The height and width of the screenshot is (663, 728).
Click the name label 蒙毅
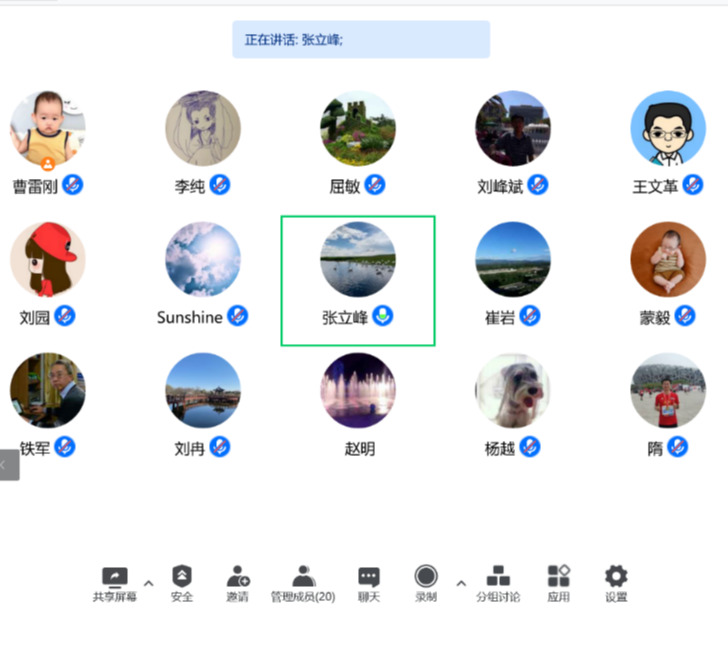click(x=655, y=318)
